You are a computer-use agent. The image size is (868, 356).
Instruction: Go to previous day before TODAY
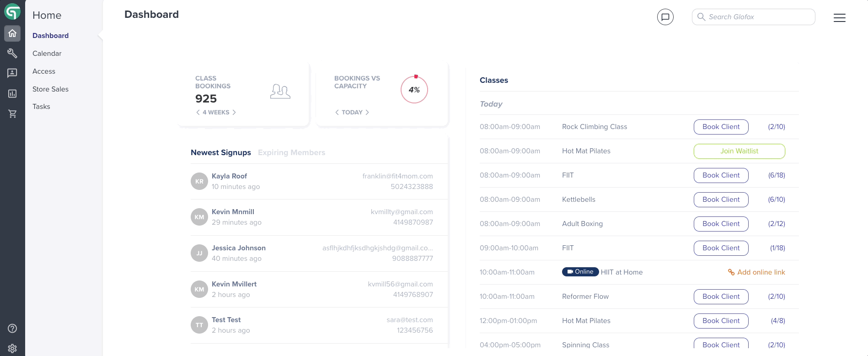[337, 112]
